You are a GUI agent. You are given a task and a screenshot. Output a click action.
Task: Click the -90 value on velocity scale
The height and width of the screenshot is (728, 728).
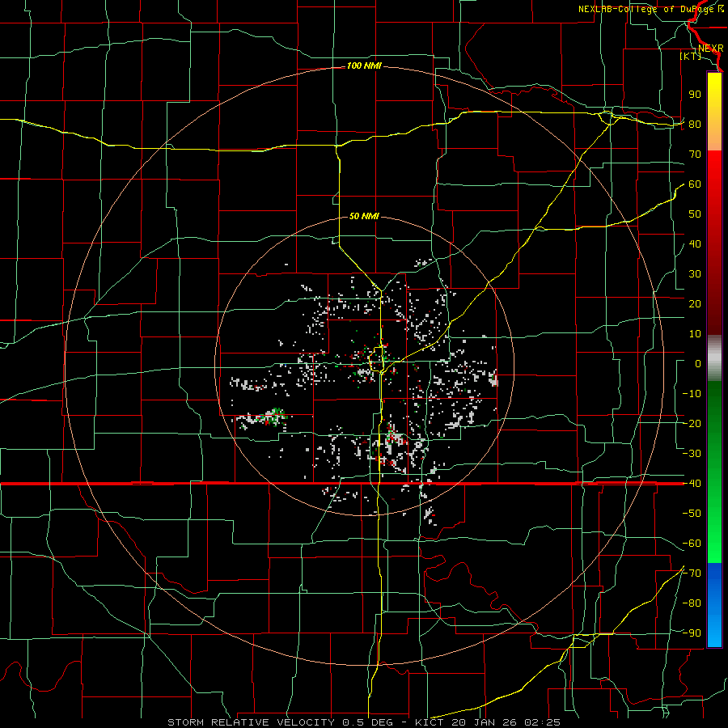(x=692, y=633)
